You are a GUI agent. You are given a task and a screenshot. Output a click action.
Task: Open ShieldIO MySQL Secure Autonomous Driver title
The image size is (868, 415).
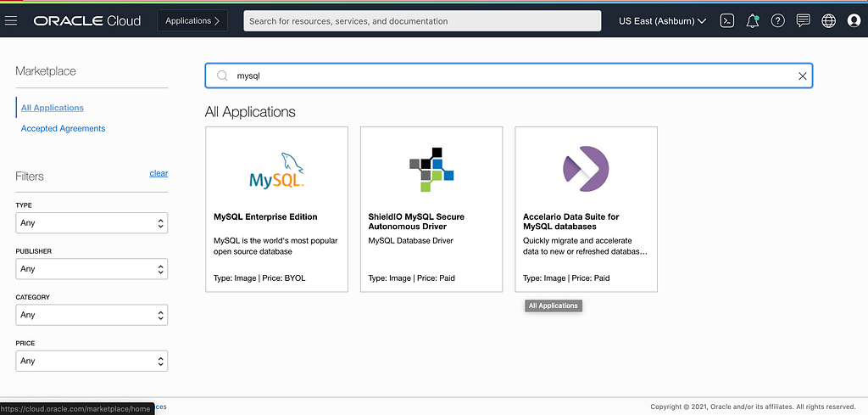click(416, 222)
